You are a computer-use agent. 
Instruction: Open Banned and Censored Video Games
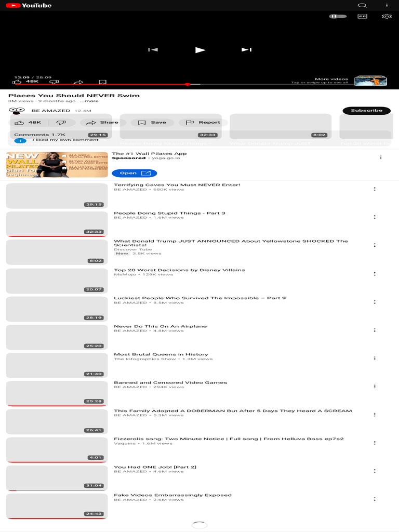[x=170, y=382]
